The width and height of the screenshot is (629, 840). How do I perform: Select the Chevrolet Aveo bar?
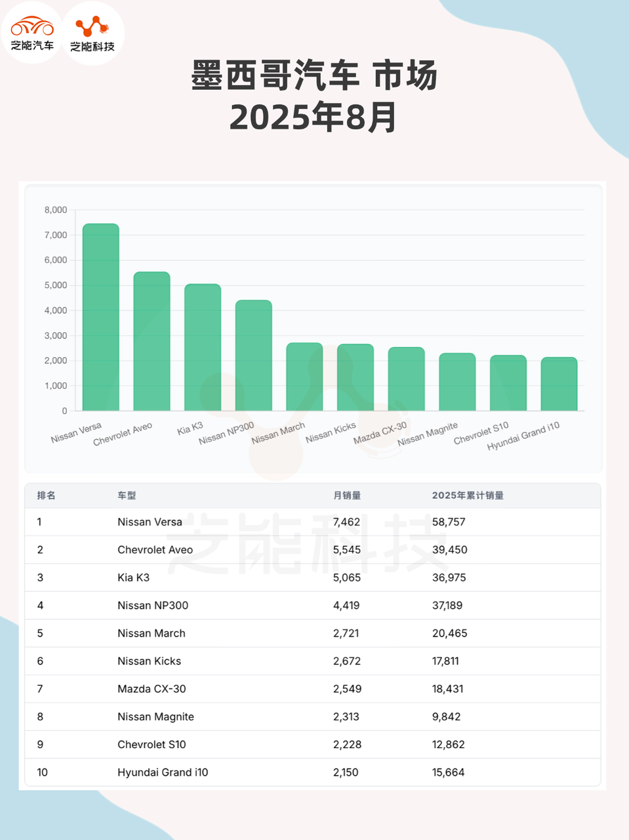coord(152,341)
